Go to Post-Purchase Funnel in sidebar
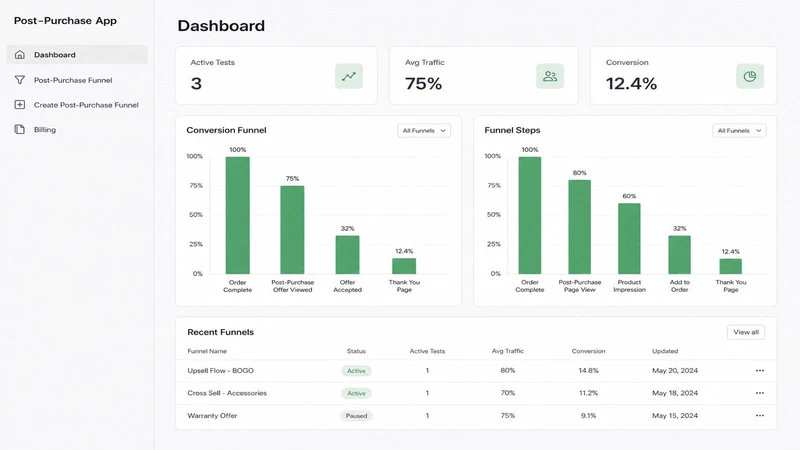This screenshot has height=450, width=800. tap(77, 80)
